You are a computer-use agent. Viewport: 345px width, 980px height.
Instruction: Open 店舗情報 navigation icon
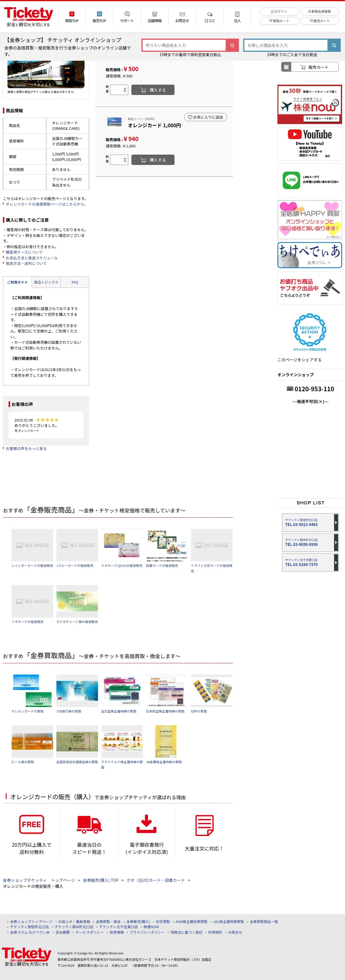click(155, 17)
